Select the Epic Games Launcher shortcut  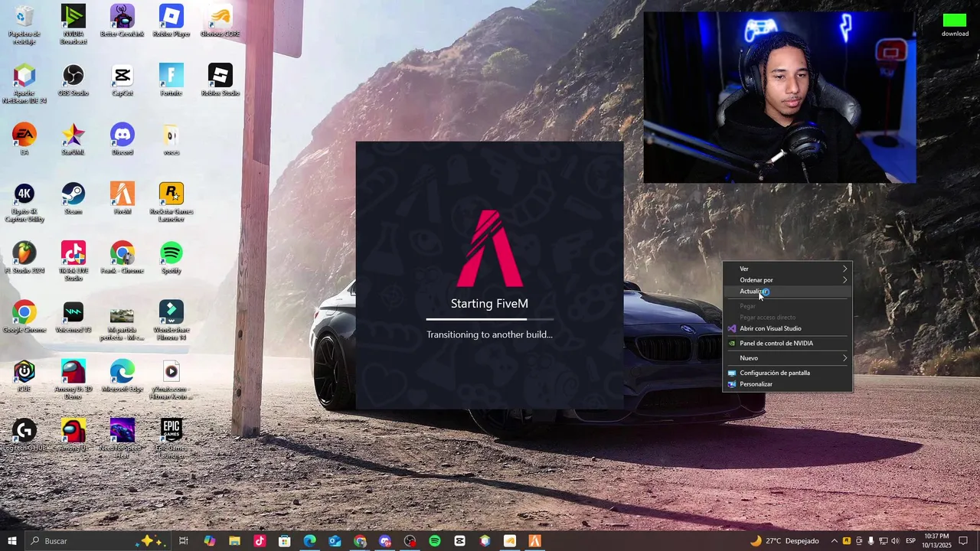171,439
